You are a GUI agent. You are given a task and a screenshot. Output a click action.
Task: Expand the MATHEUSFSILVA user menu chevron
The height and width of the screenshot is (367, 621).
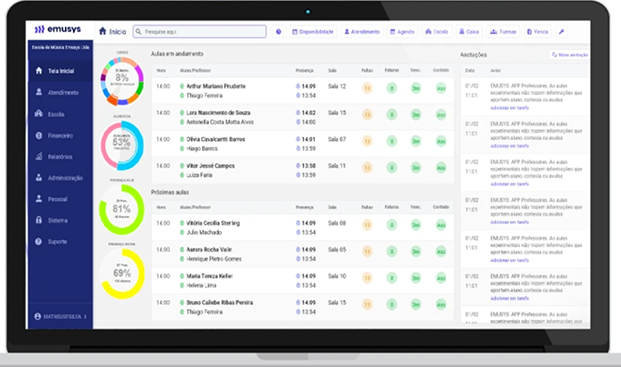coord(85,316)
